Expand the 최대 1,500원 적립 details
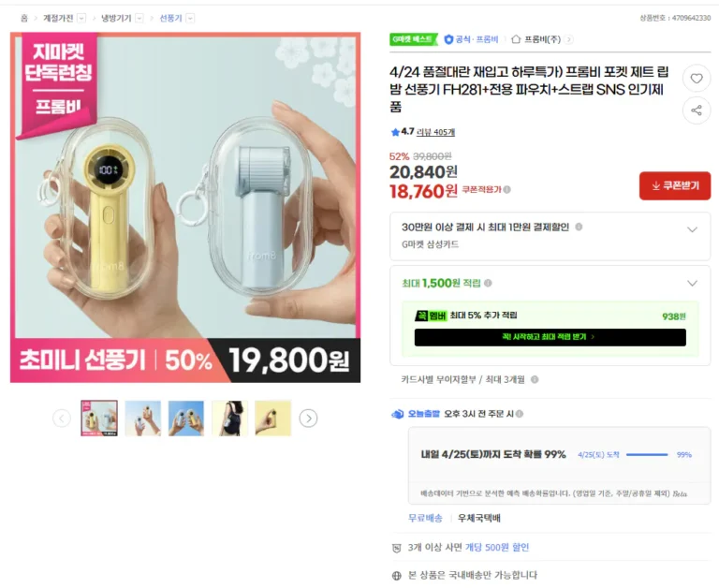Screen dimensions: 719x588 (x=692, y=283)
